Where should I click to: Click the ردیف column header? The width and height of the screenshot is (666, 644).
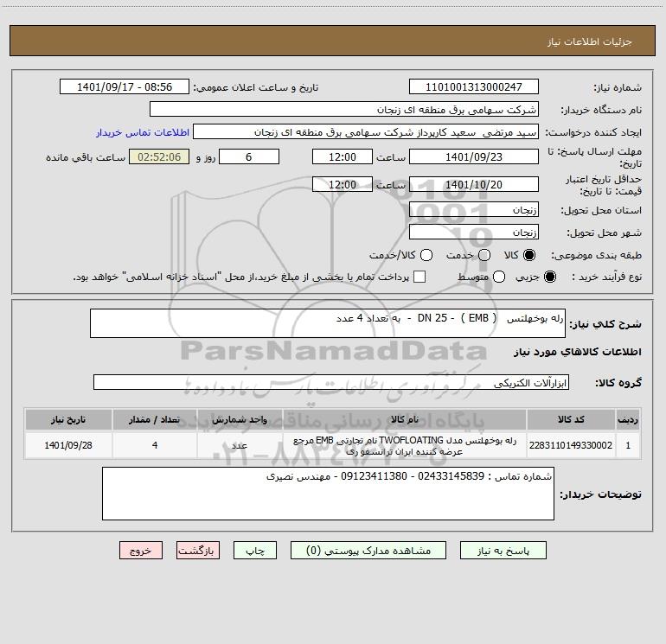point(628,420)
